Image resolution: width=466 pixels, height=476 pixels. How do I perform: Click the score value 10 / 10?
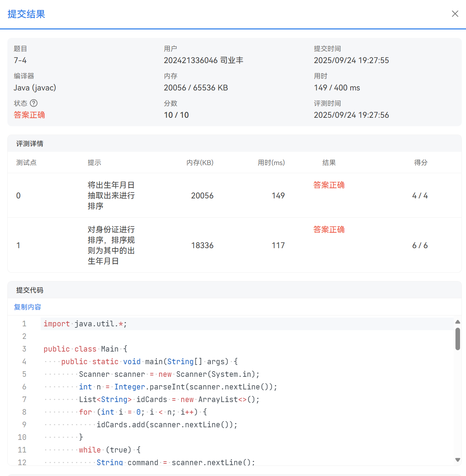[176, 115]
